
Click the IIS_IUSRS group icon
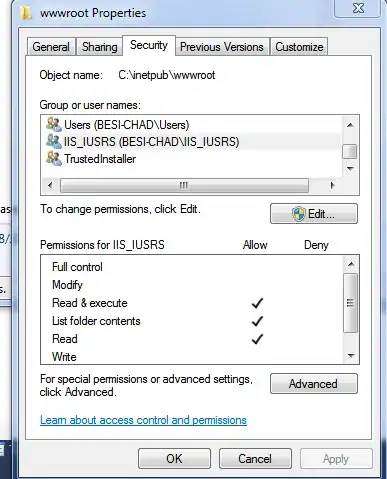pos(54,141)
